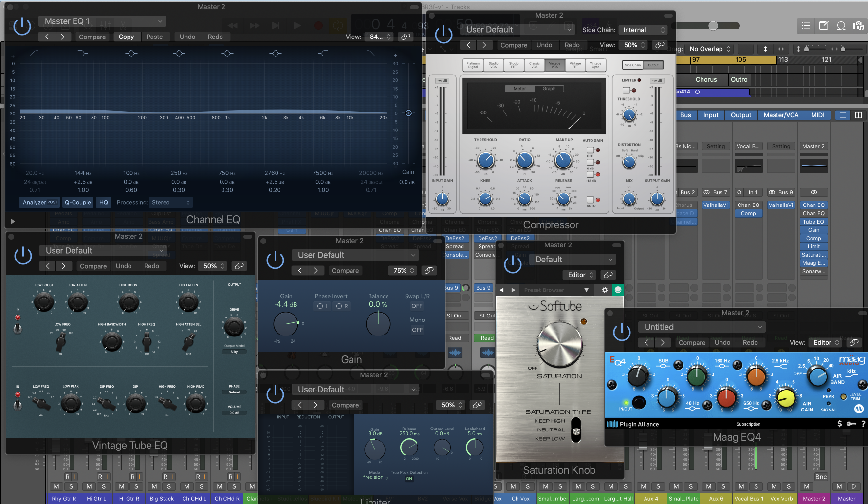Switch Compressor display to Graph tab

tap(549, 88)
